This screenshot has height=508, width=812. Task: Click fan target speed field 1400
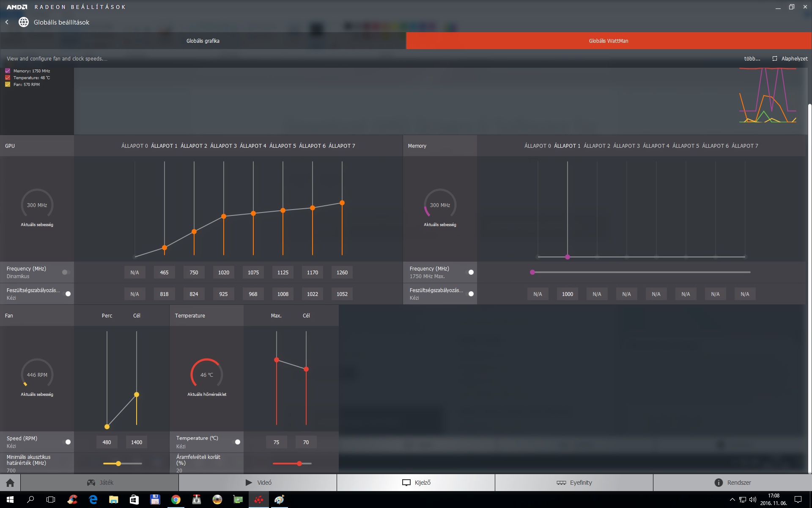click(137, 442)
